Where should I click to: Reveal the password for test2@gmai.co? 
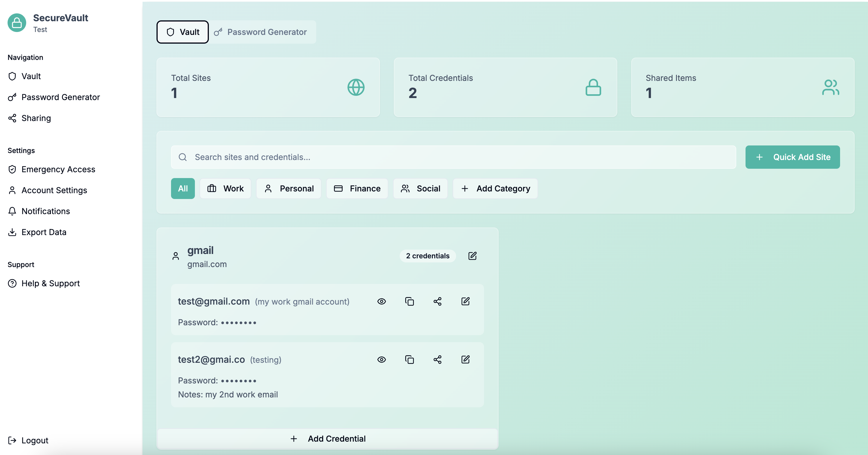pos(381,360)
